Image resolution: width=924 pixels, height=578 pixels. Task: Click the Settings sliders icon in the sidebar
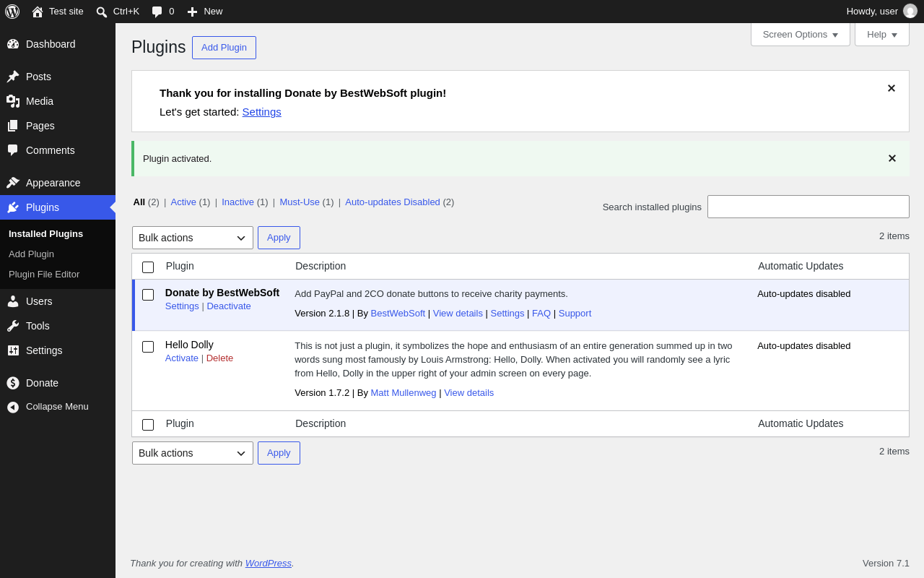click(13, 350)
